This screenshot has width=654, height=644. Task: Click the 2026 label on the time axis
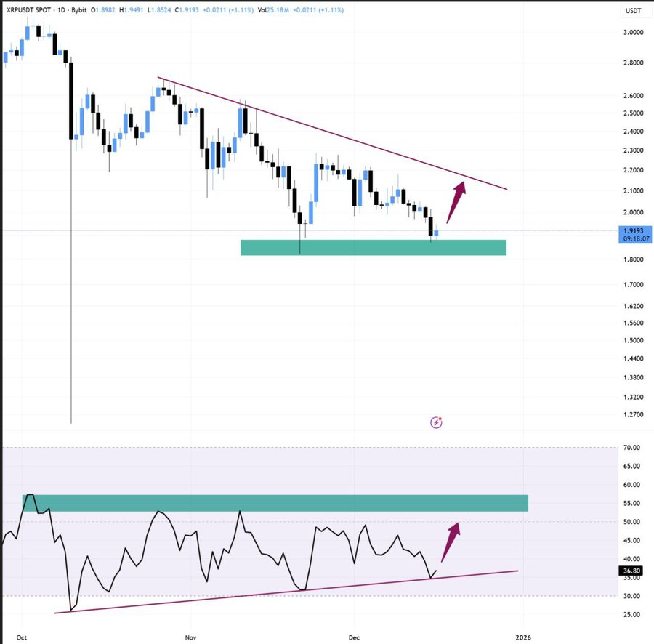[x=522, y=637]
